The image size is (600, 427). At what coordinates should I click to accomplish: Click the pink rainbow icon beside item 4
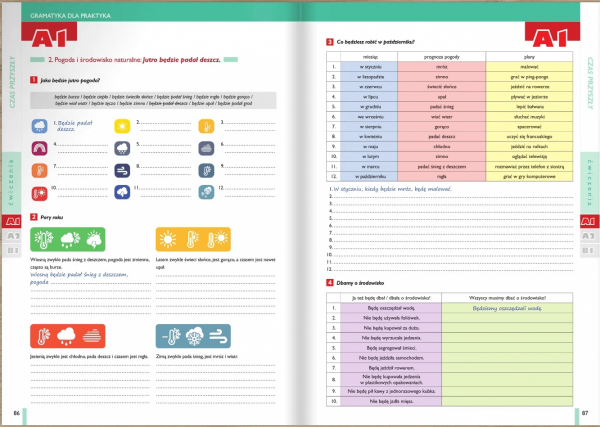38,146
